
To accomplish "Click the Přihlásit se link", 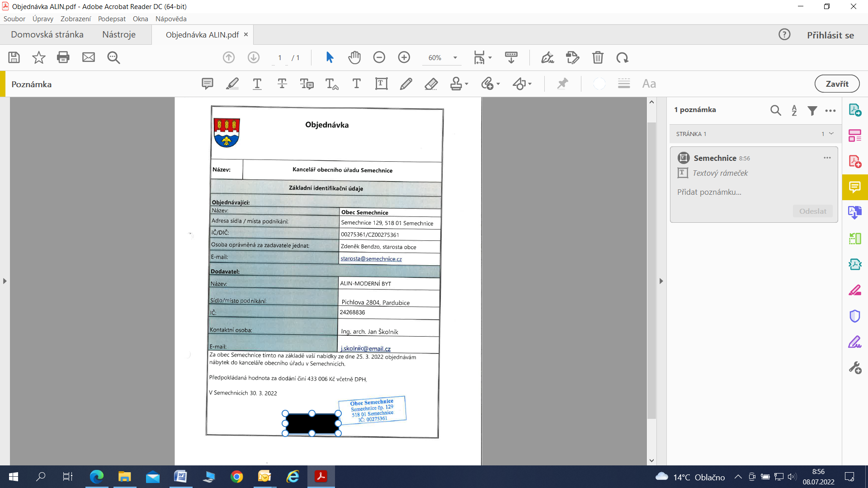I will coord(830,35).
